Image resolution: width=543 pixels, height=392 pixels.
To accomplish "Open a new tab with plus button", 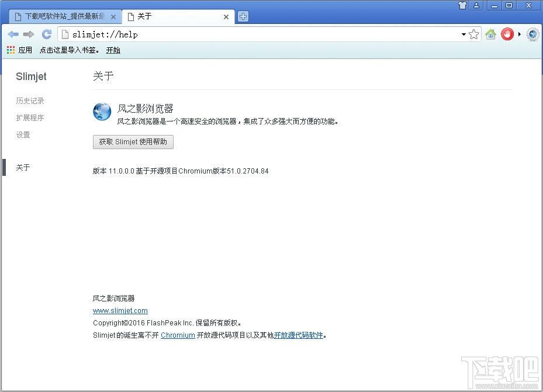I will click(x=243, y=16).
